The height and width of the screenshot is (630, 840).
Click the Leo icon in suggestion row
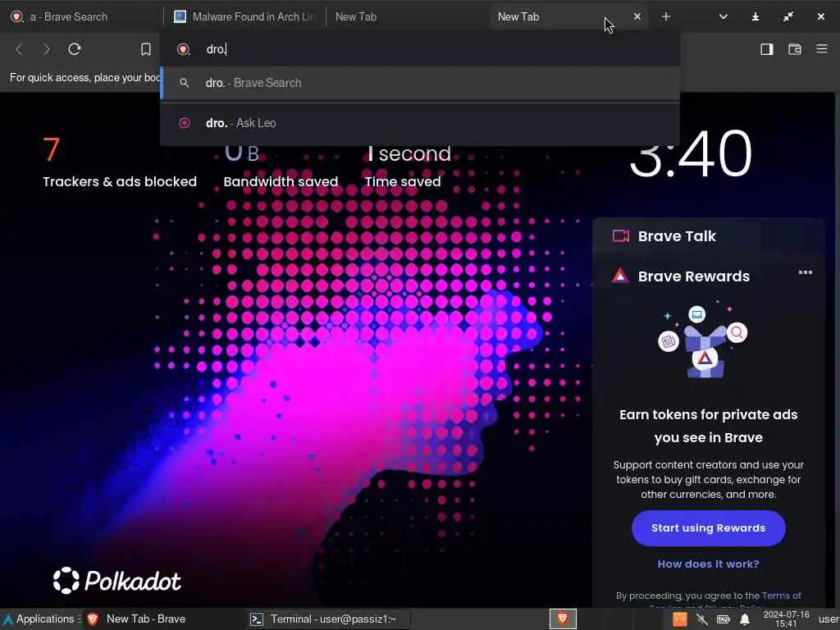pyautogui.click(x=185, y=123)
